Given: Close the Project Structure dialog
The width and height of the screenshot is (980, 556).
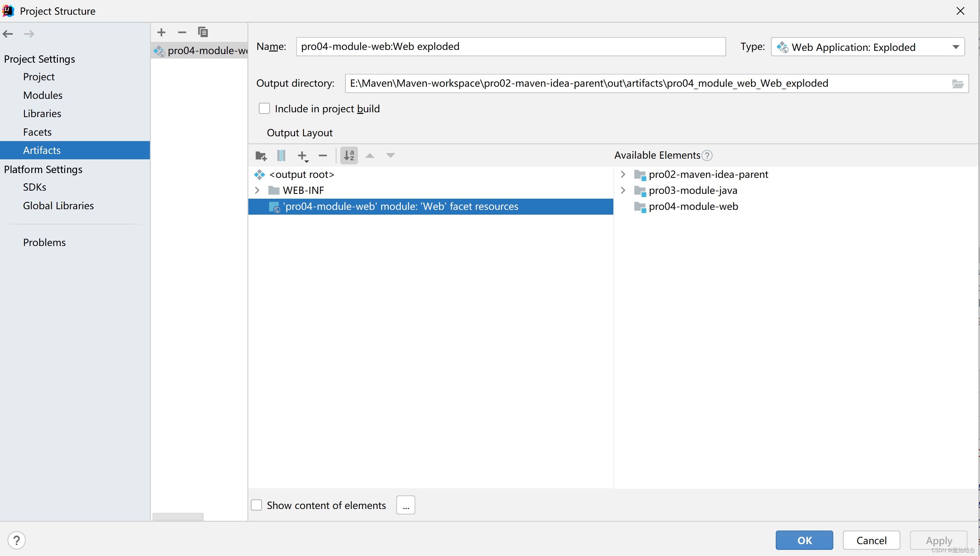Looking at the screenshot, I should click(x=960, y=11).
